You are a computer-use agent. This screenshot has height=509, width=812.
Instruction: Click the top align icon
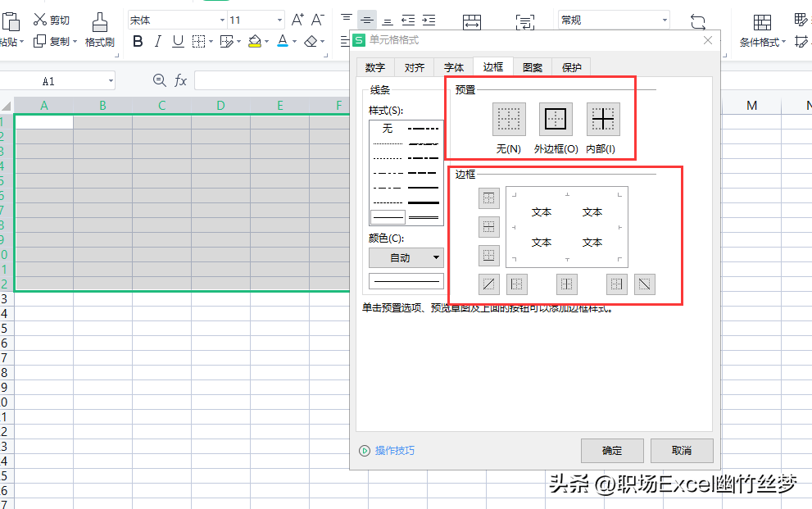347,19
